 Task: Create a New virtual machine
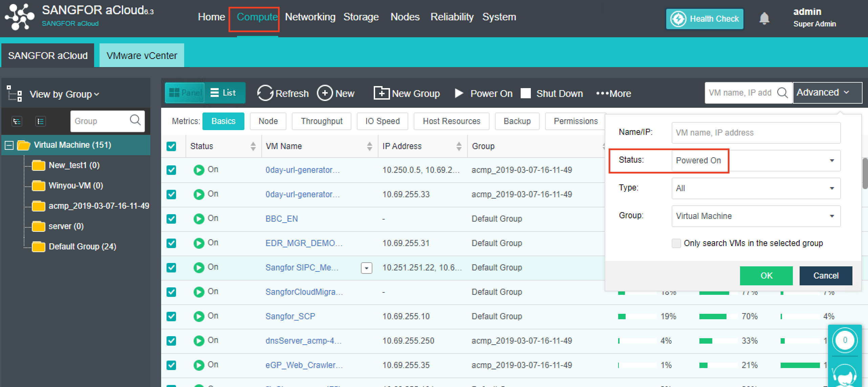(336, 93)
